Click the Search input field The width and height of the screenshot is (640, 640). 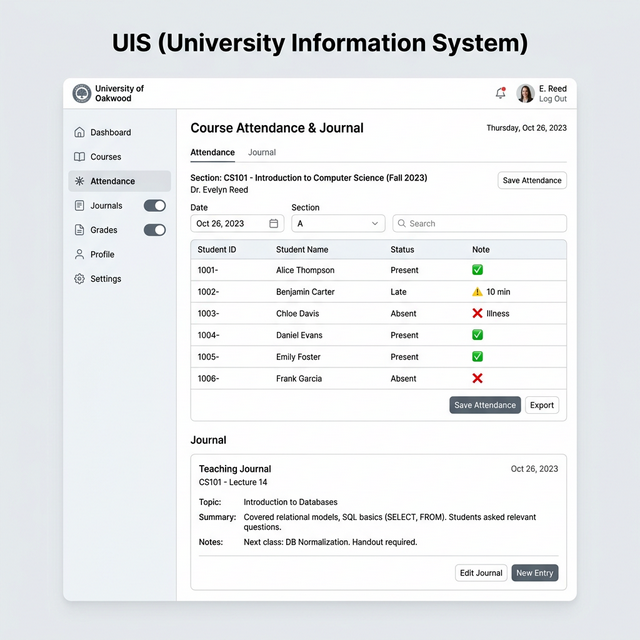pos(480,224)
